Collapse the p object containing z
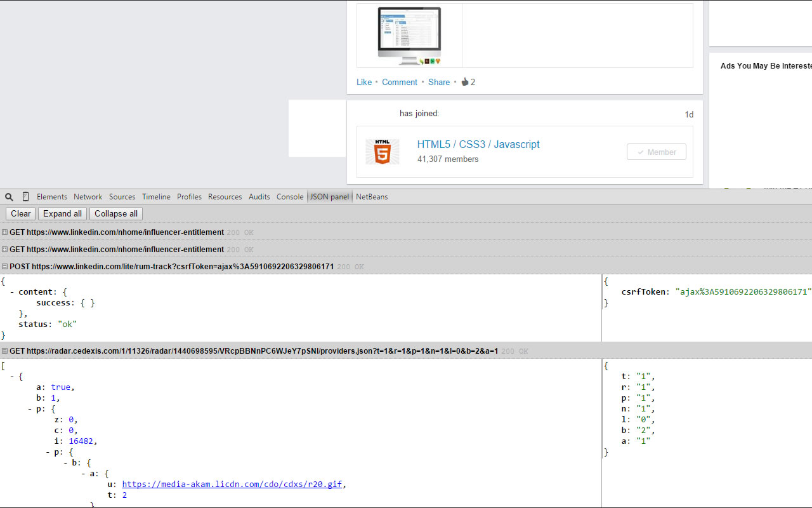Screen dimensions: 812x508 tap(30, 409)
